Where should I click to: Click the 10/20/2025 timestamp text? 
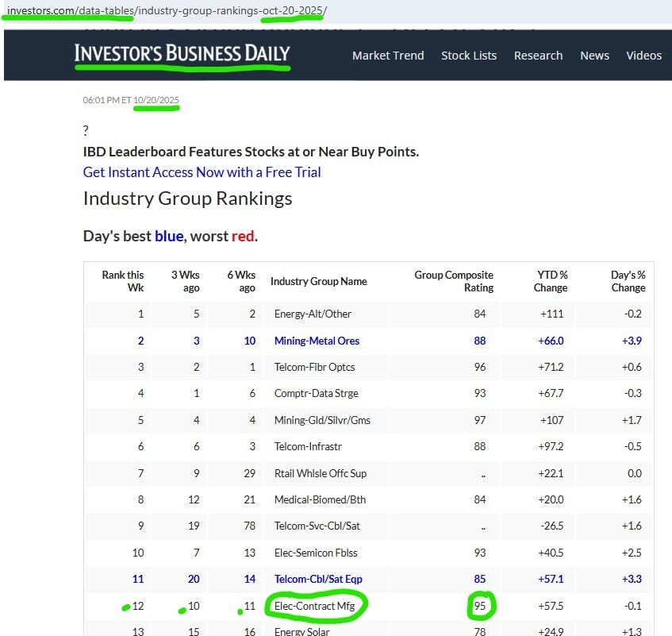(156, 100)
